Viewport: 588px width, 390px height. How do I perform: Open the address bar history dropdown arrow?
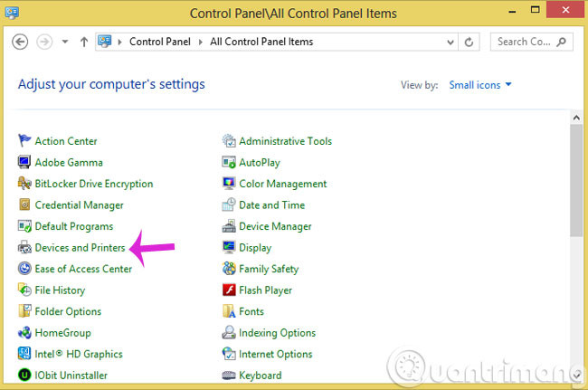(449, 42)
